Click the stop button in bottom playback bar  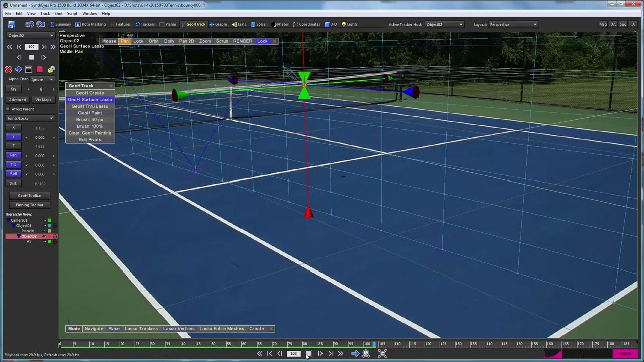coord(308,354)
